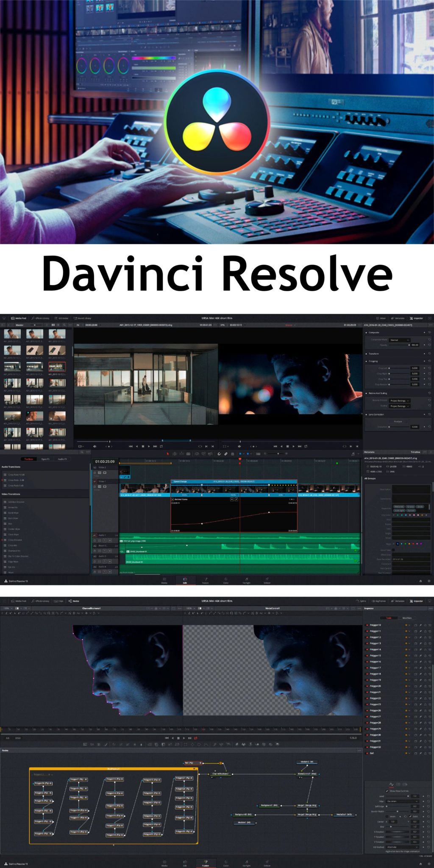Play the source viewer clip
The image size is (434, 868).
pyautogui.click(x=149, y=446)
